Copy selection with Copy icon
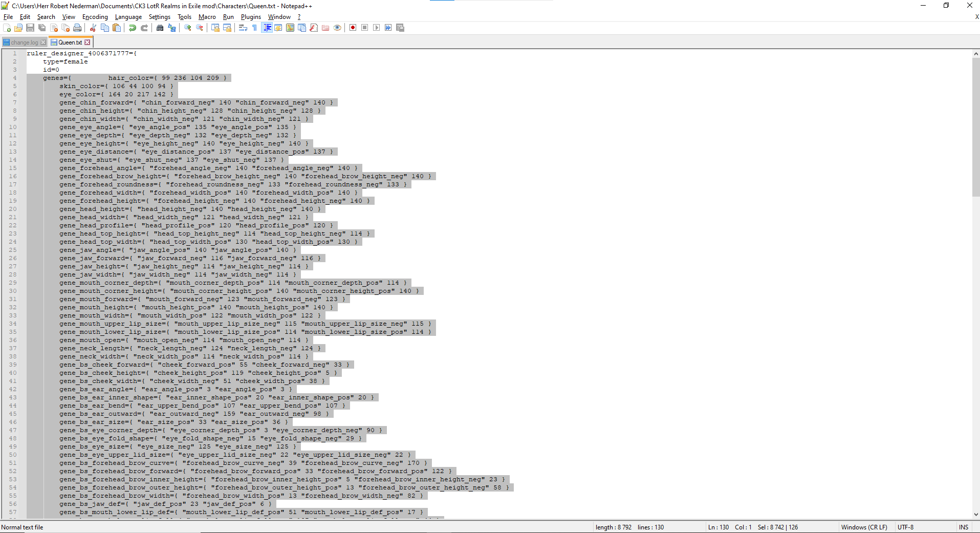Screen dimensions: 980x533 tap(105, 28)
